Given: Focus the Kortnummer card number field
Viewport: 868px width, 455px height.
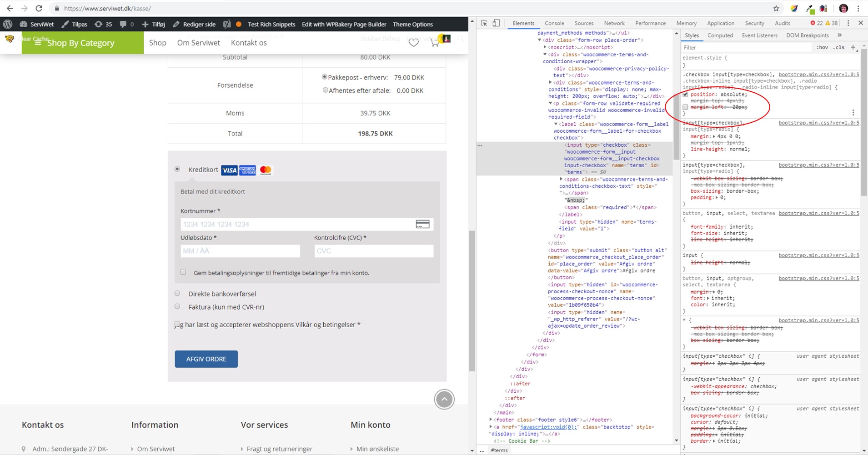Looking at the screenshot, I should click(307, 224).
